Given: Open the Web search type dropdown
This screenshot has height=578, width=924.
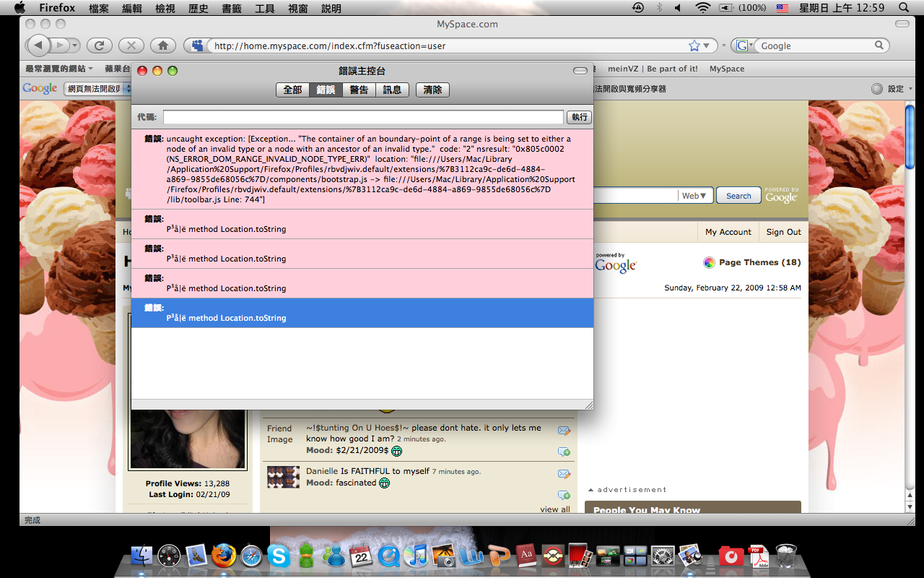Looking at the screenshot, I should [697, 196].
